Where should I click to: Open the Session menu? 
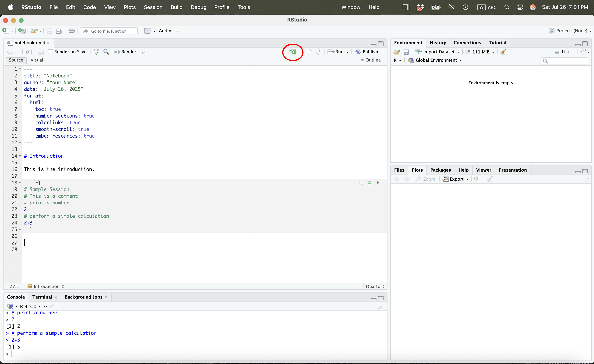(153, 7)
